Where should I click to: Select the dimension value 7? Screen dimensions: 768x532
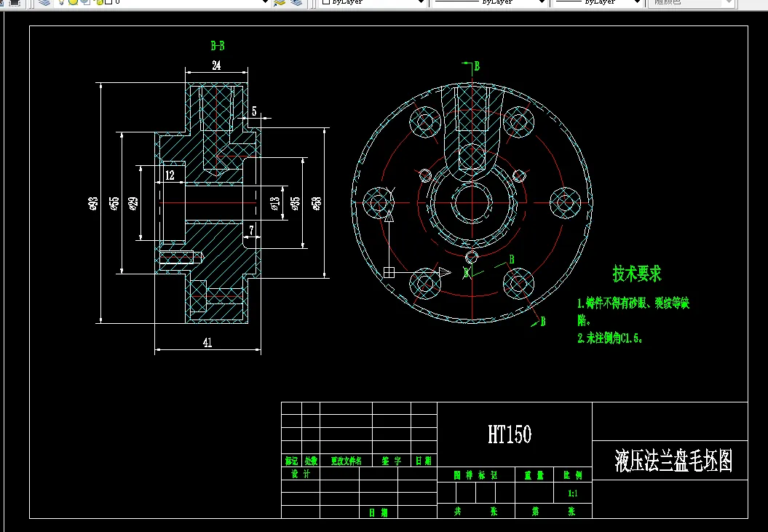252,229
